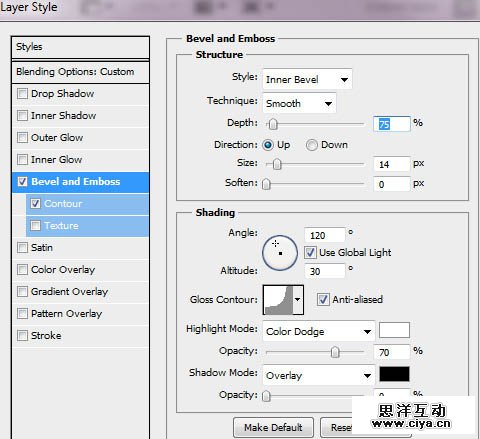
Task: Toggle Use Global Light checkbox
Action: tap(310, 253)
